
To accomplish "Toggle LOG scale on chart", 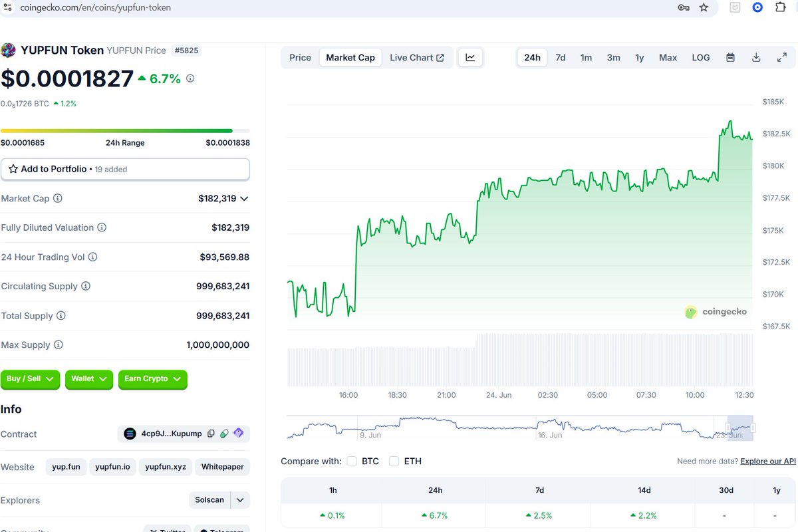I will click(x=701, y=58).
